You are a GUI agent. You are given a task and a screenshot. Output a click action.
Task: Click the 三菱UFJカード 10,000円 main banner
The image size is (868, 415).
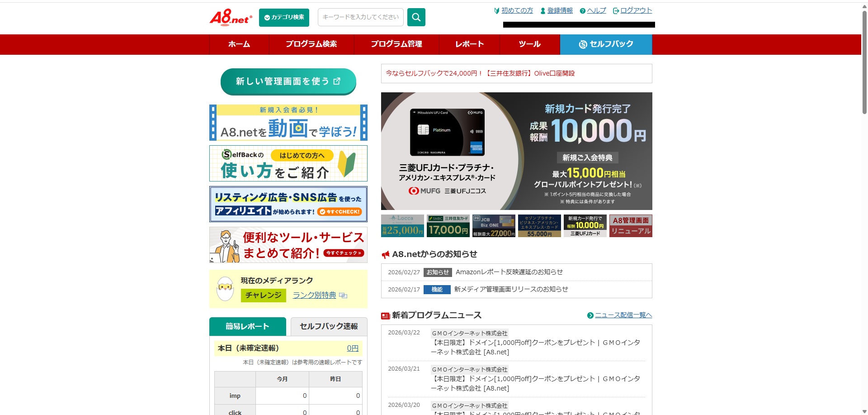pos(517,151)
